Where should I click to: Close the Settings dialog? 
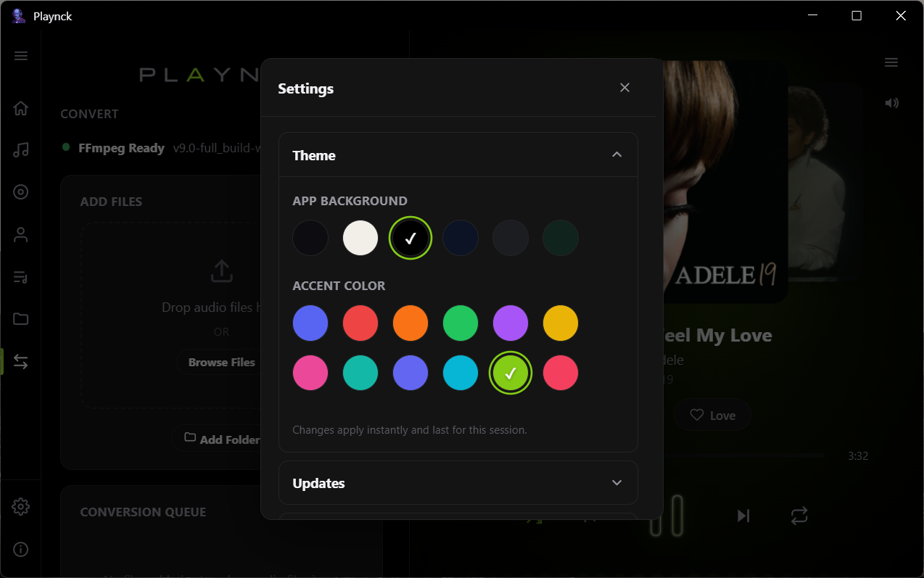624,88
